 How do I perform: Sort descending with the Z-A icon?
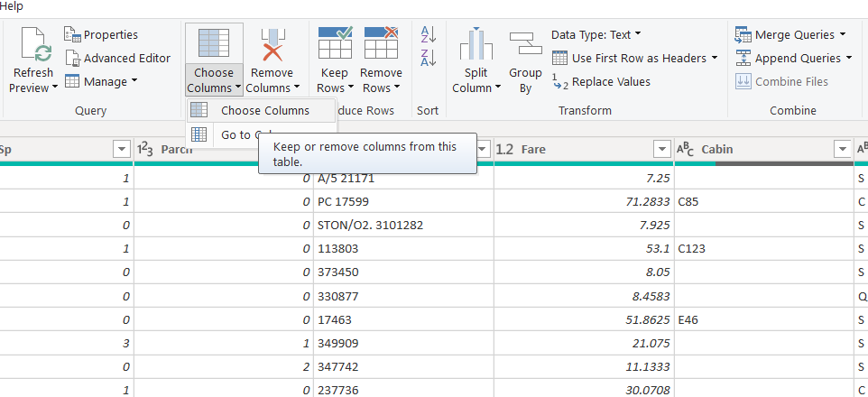(428, 58)
